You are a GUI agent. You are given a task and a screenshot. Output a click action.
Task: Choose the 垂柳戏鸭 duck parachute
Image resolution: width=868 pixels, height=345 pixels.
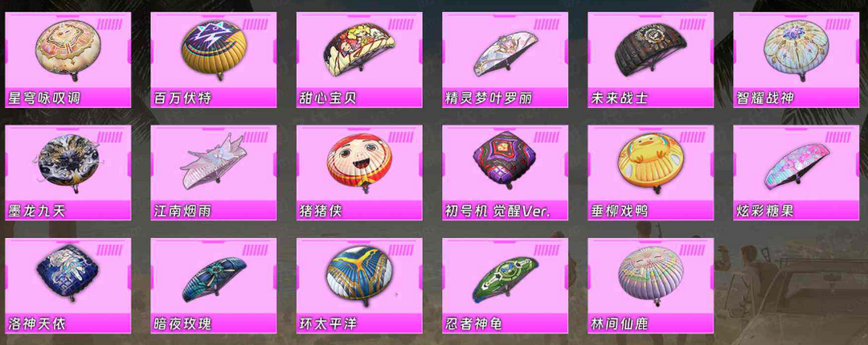tap(650, 173)
